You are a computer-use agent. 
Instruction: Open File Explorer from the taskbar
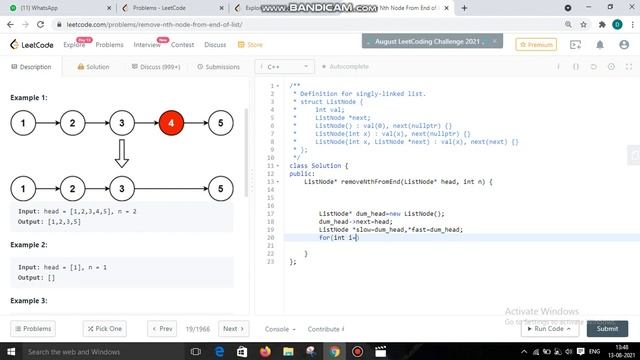pos(289,351)
